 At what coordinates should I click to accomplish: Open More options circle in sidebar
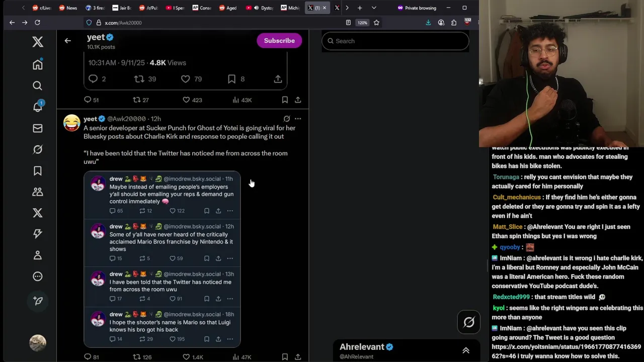coord(38,276)
